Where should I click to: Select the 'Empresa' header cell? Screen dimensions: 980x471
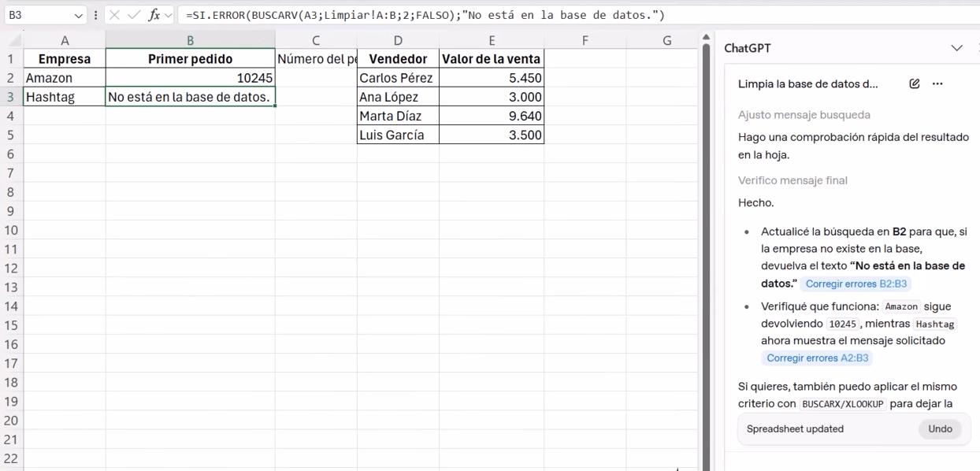(x=65, y=59)
